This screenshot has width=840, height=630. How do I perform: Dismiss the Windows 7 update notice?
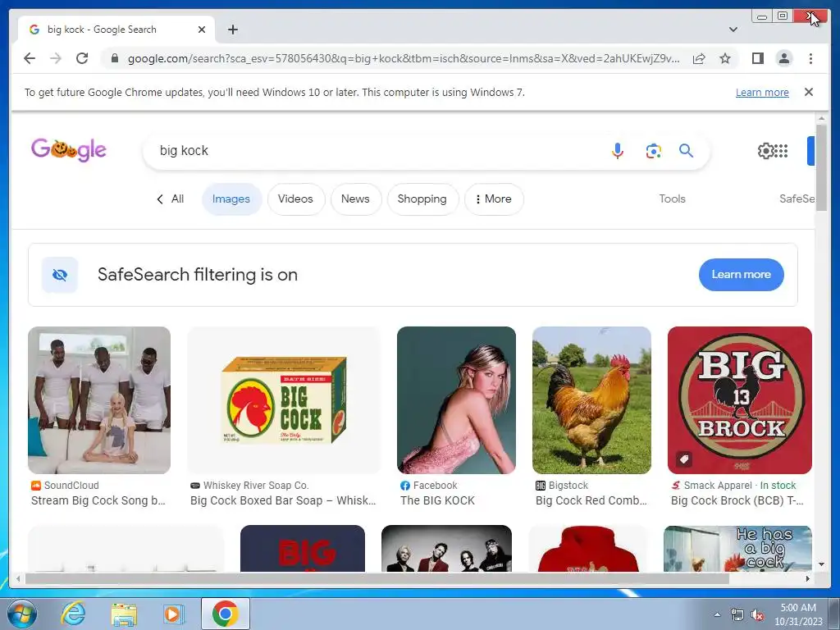(808, 92)
